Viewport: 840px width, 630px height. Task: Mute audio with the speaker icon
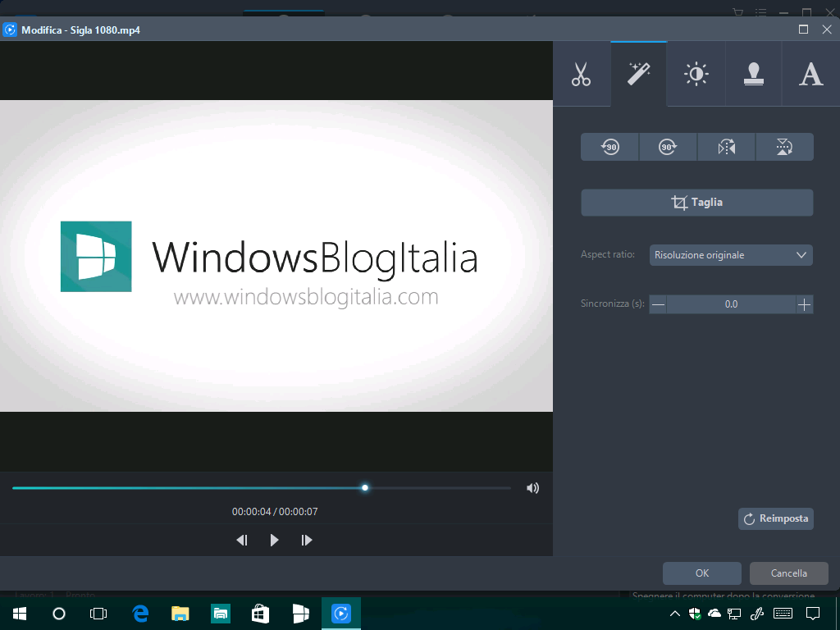[x=532, y=488]
